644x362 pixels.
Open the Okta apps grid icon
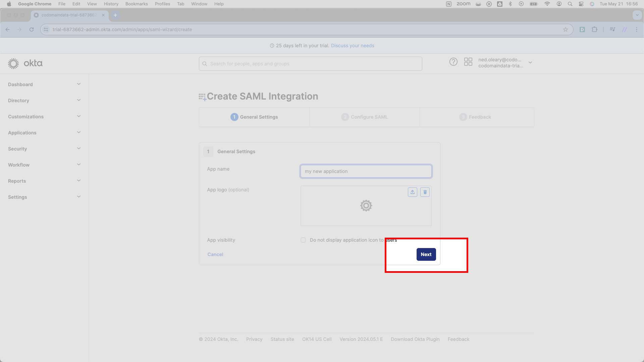468,62
